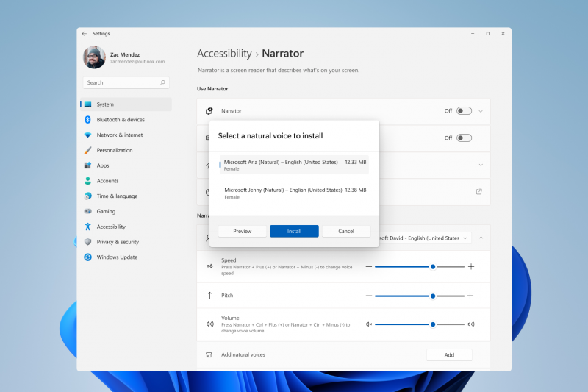Increase Speed with plus button
Image resolution: width=588 pixels, height=392 pixels.
click(471, 267)
